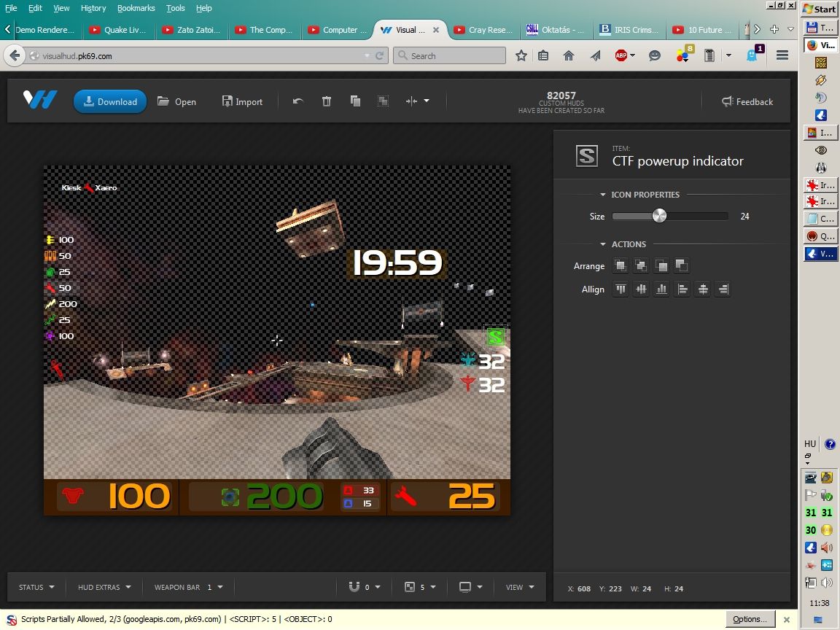
Task: Click the Send backward arrange icon
Action: coord(661,265)
